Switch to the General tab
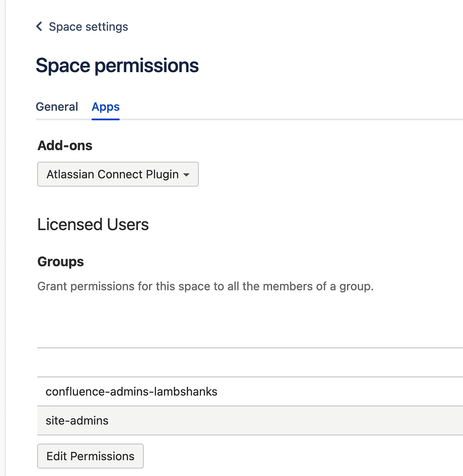This screenshot has width=463, height=476. coord(57,107)
